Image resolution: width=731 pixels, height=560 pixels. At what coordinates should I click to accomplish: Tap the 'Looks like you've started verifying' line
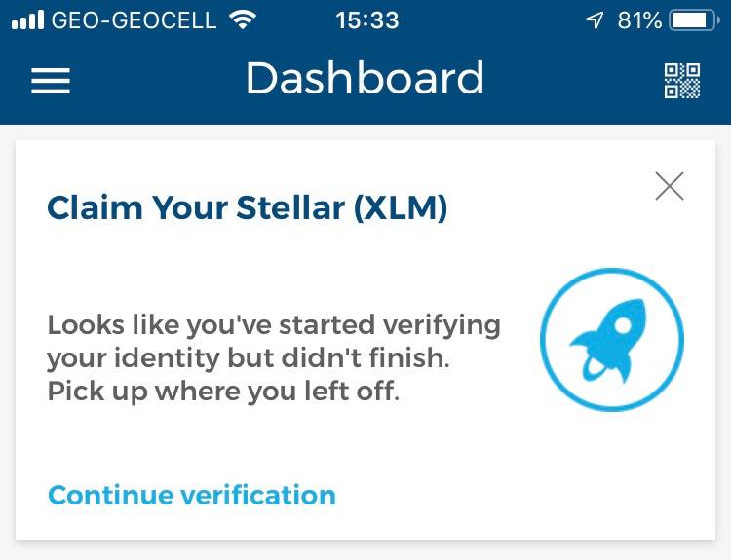pyautogui.click(x=274, y=325)
